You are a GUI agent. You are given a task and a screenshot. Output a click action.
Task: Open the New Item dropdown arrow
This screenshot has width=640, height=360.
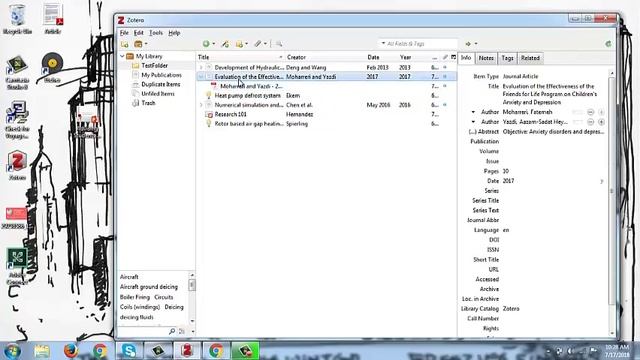click(213, 44)
